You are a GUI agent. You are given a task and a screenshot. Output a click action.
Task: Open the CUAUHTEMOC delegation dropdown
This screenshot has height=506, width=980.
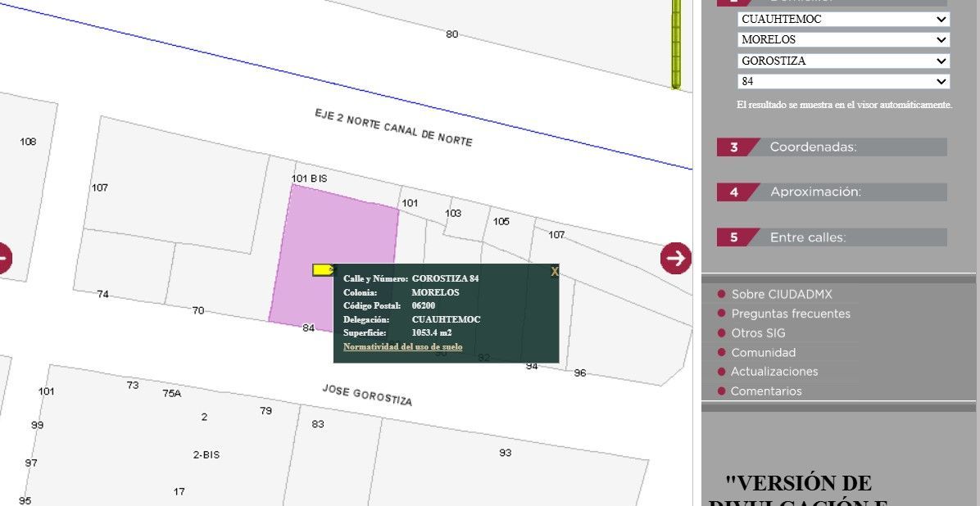843,19
